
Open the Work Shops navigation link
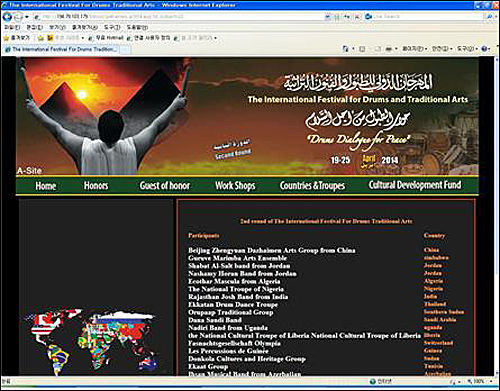[x=235, y=185]
